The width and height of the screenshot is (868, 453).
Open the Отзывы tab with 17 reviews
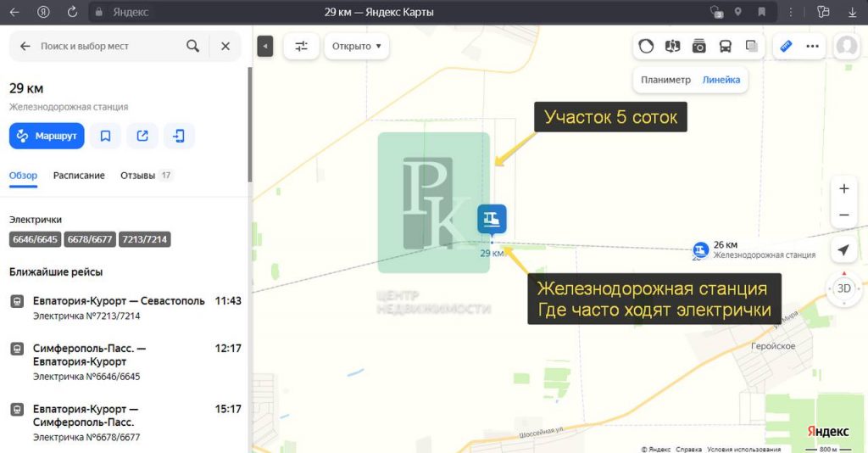click(147, 176)
